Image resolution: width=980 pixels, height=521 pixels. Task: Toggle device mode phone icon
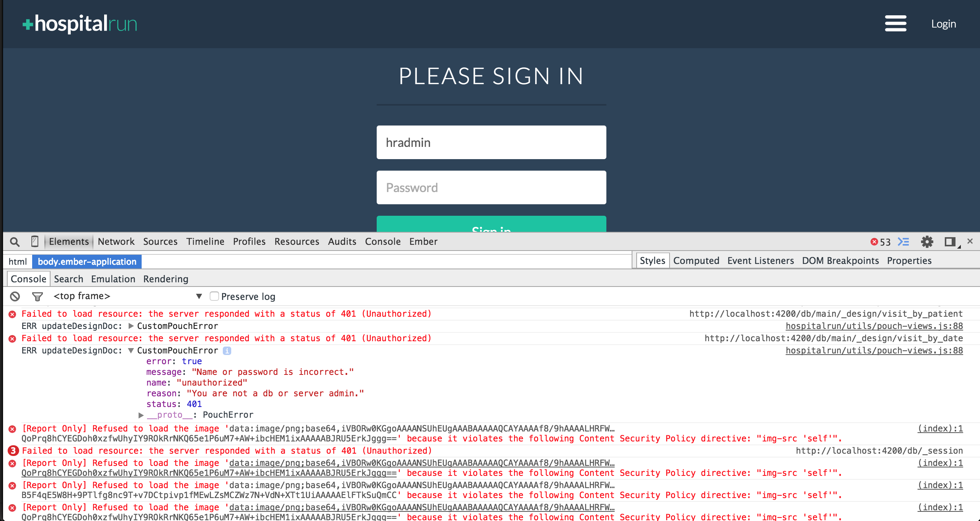[x=34, y=241]
